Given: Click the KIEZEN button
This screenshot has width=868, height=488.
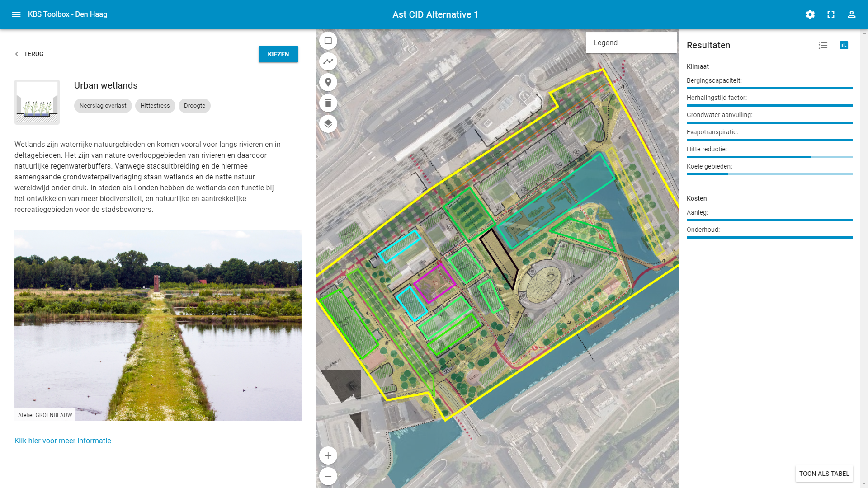Looking at the screenshot, I should click(278, 54).
